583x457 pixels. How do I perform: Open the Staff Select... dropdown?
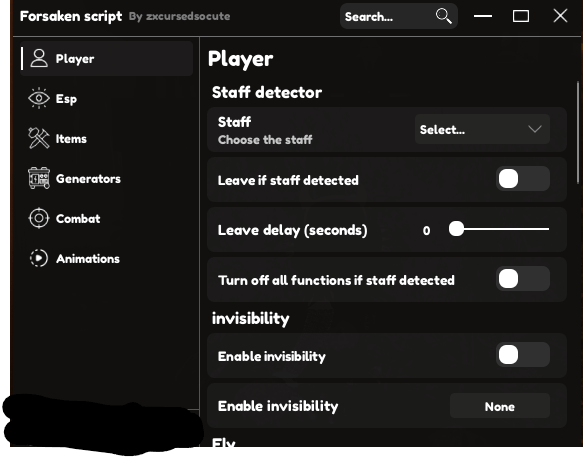(x=482, y=129)
